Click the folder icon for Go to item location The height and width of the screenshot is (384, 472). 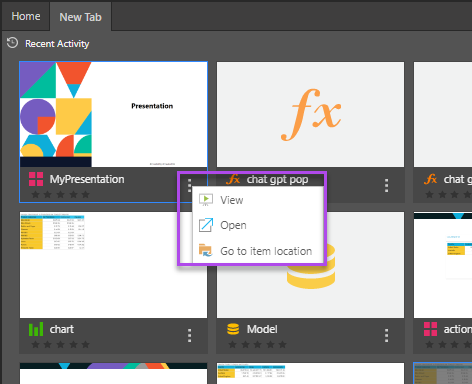tap(206, 250)
